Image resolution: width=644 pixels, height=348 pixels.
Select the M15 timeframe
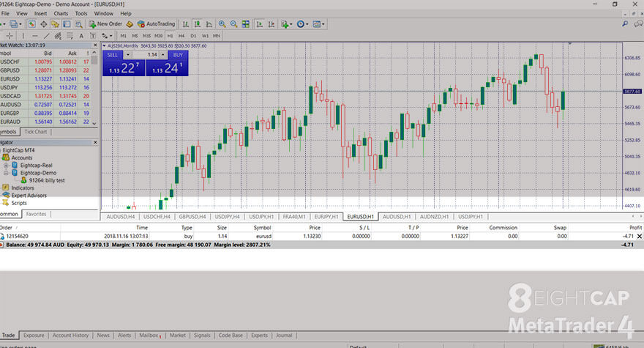[146, 36]
